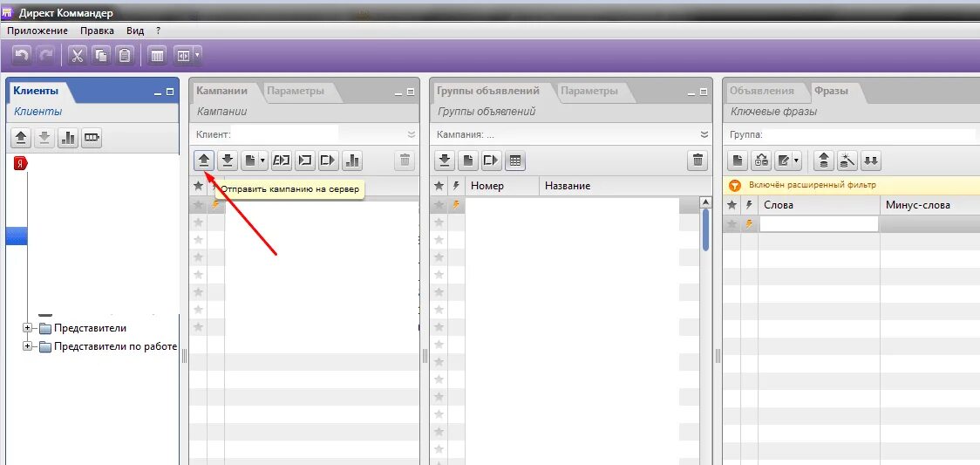Open dropdown arrow beside the edit pencil icon

[797, 161]
